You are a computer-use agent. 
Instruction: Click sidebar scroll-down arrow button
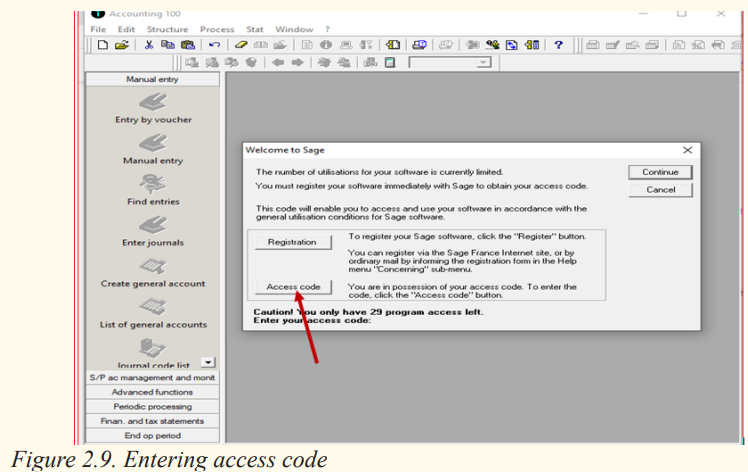coord(208,363)
